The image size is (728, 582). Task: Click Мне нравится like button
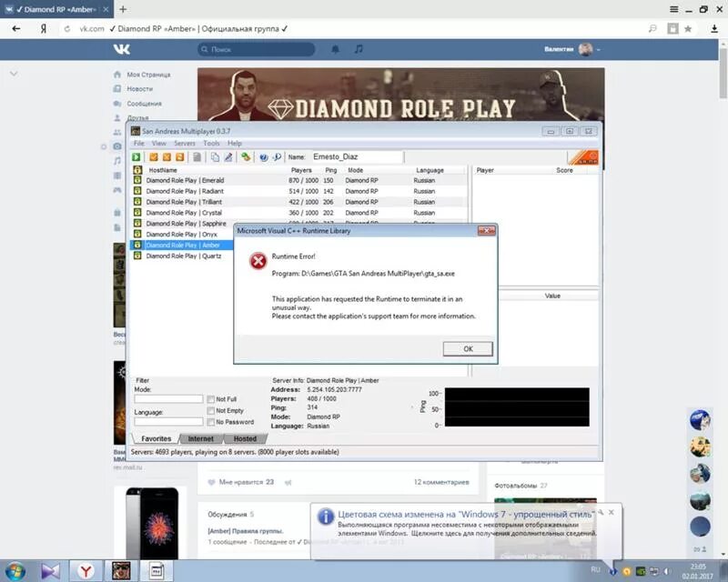coord(241,482)
